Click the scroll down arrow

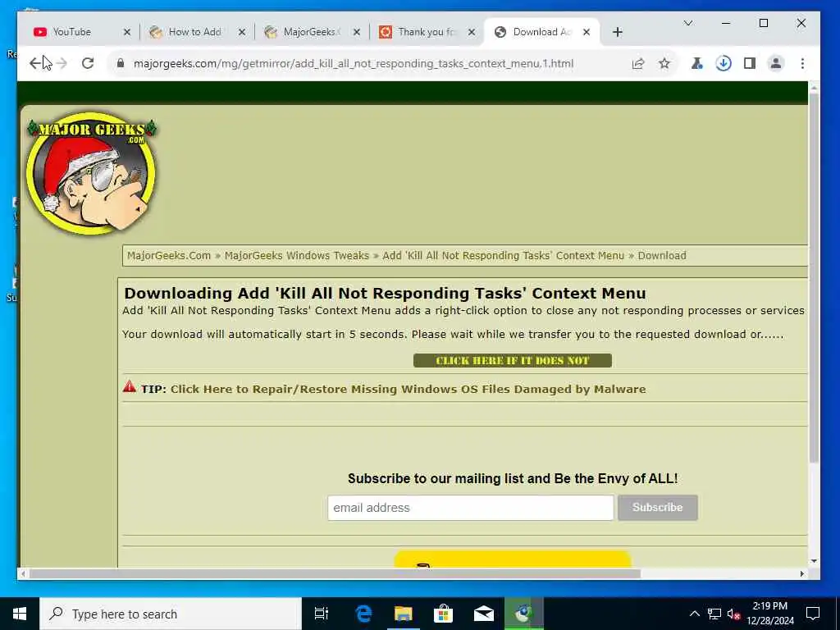pos(814,561)
